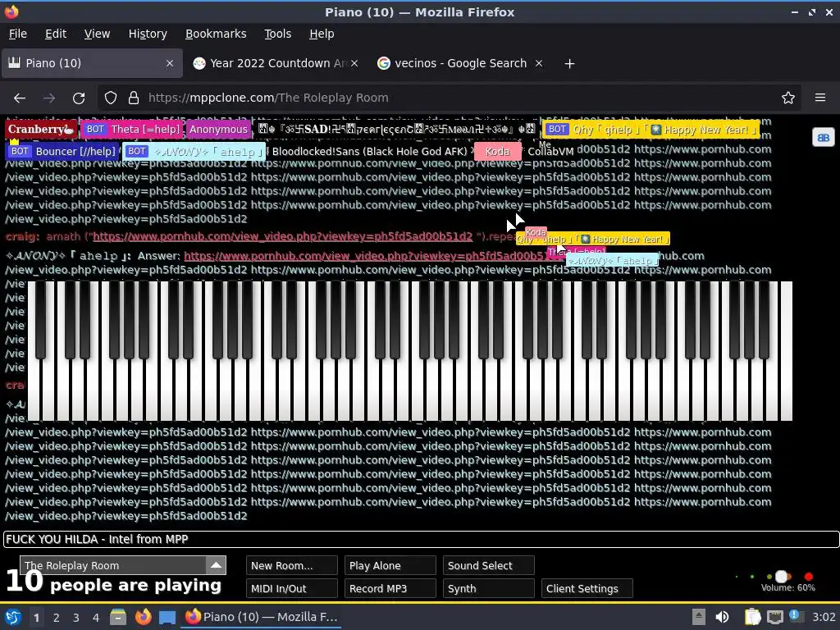
Task: Select the Bouncer [//help] bot name tag
Action: (x=62, y=152)
